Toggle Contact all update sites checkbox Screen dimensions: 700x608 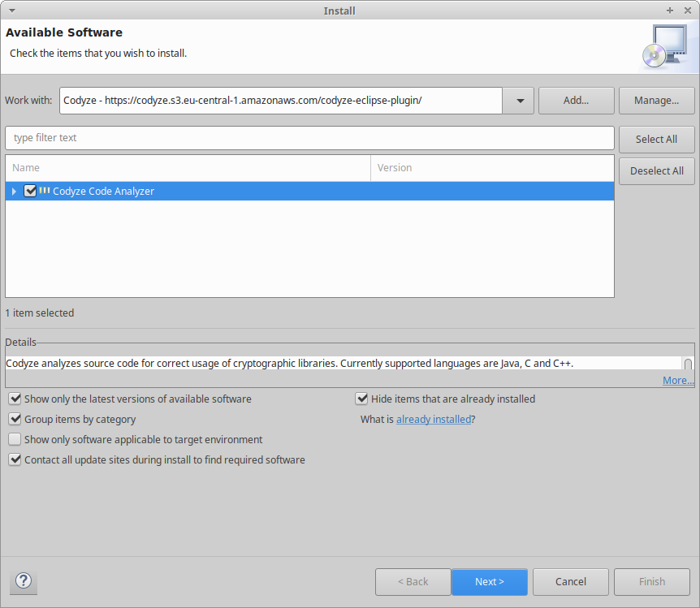[15, 459]
